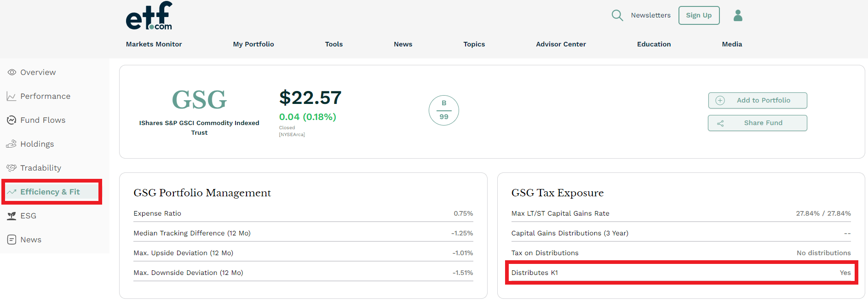This screenshot has width=868, height=303.
Task: Click the $22.57 price
Action: pos(310,97)
